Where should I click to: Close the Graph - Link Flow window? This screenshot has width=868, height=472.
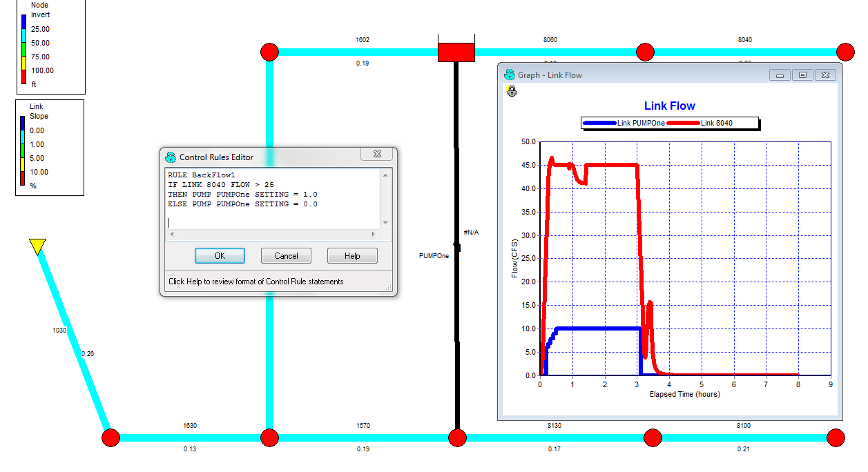click(825, 75)
